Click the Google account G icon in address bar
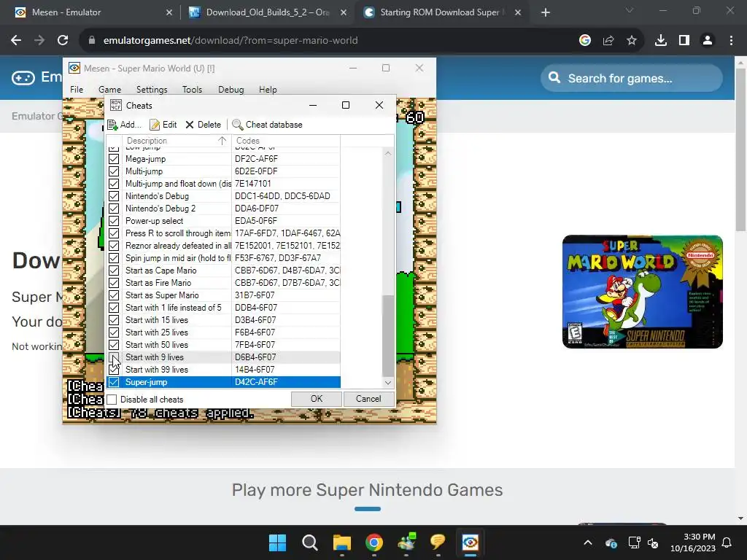747x560 pixels. click(x=584, y=41)
